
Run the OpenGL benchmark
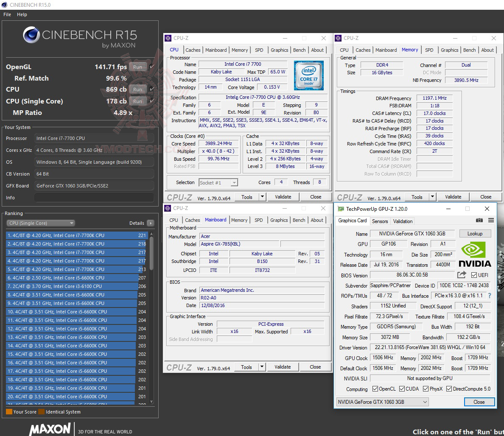[137, 67]
